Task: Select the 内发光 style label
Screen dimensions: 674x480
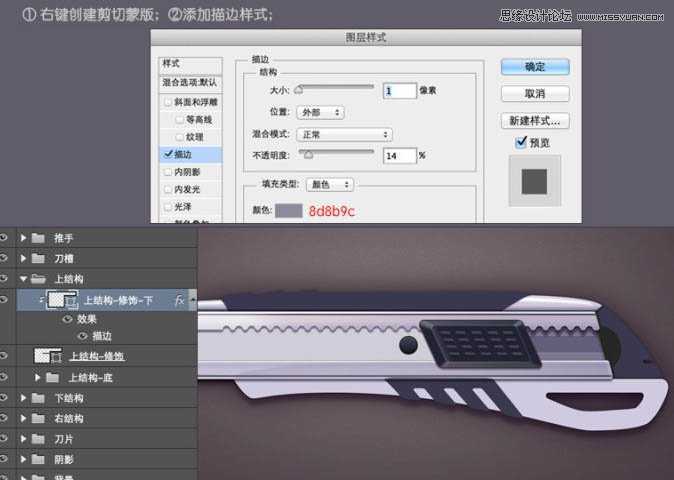Action: (187, 190)
